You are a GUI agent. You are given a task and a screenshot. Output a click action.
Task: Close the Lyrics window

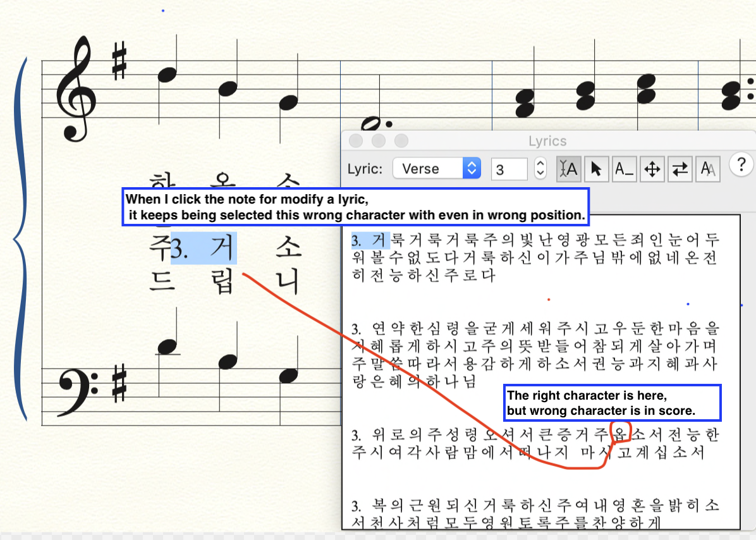pos(355,141)
